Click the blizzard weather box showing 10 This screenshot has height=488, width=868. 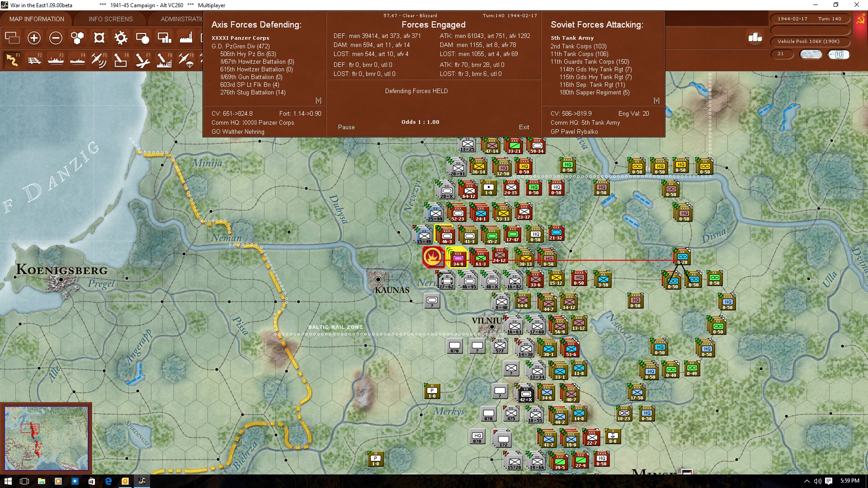(839, 54)
